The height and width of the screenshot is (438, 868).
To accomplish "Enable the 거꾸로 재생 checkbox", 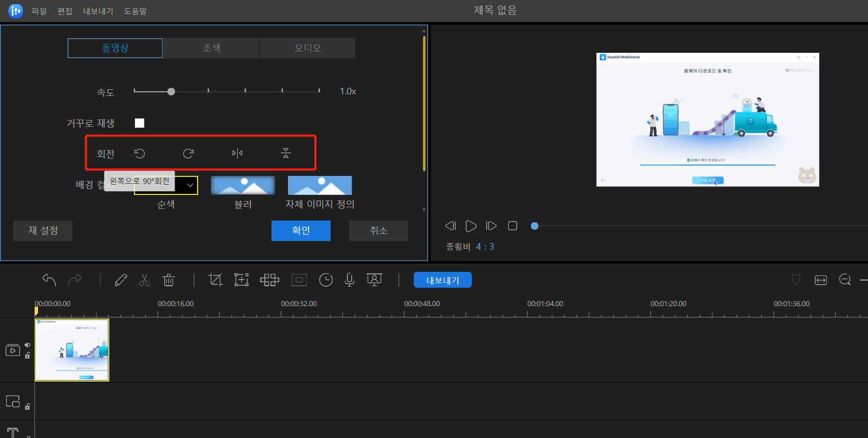I will point(140,123).
